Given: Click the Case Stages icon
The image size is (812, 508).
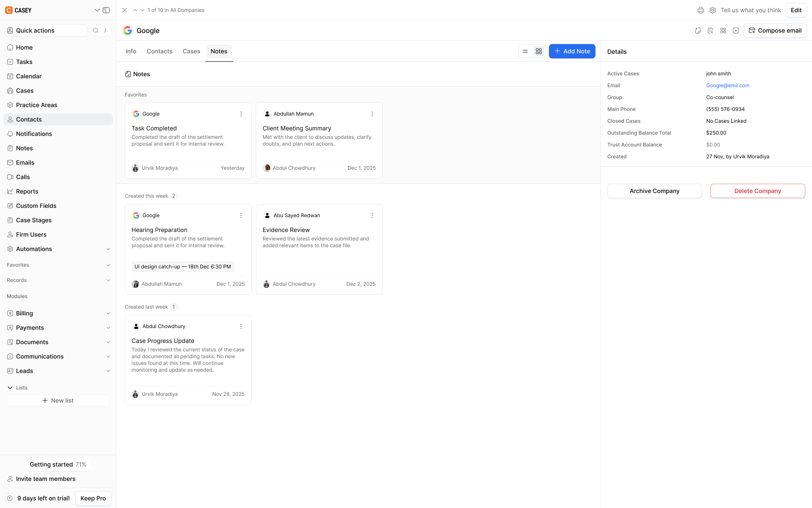Looking at the screenshot, I should tap(10, 220).
